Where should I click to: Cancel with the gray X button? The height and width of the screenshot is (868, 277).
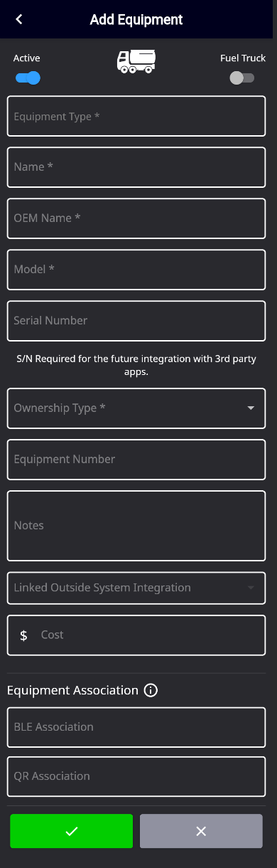(x=201, y=831)
